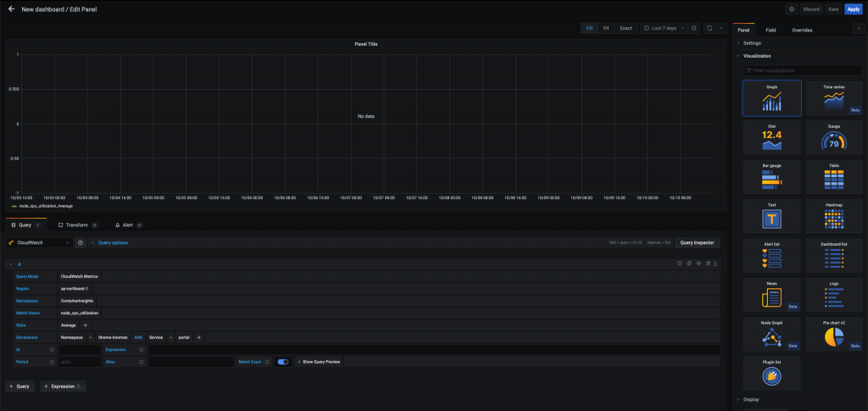Open data source help icon beside CloudWatch

click(81, 243)
